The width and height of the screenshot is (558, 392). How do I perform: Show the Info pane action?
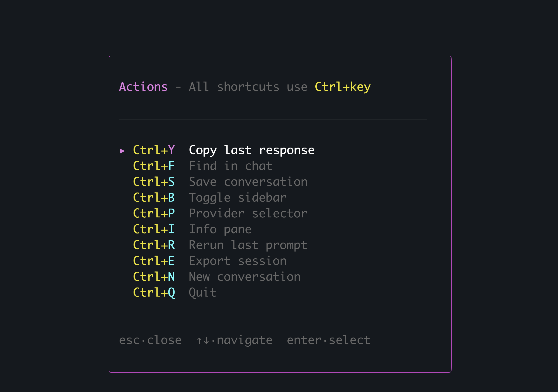220,229
